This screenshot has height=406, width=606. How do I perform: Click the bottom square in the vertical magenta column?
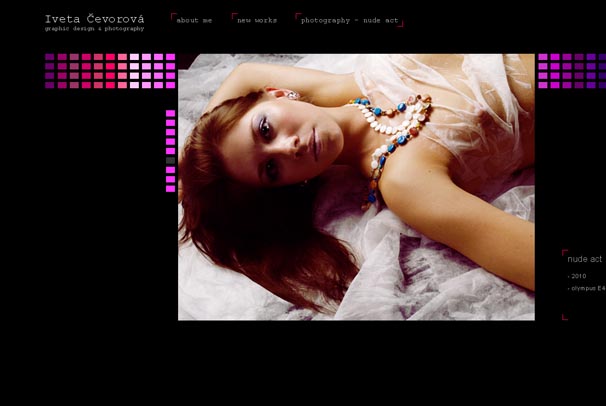click(170, 188)
